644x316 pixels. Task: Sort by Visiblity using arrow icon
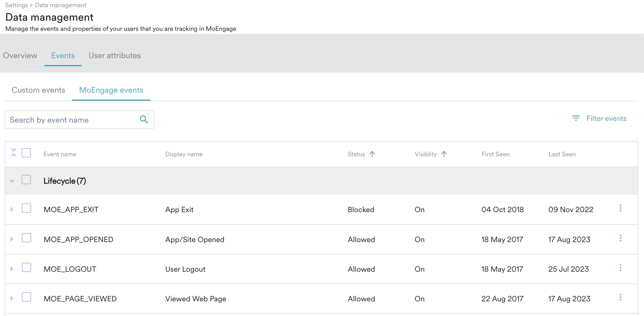coord(444,154)
